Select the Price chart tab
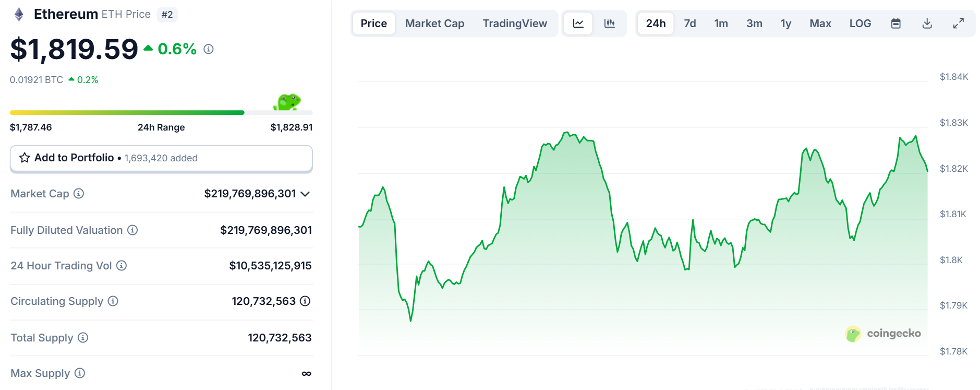980x390 pixels. (374, 23)
